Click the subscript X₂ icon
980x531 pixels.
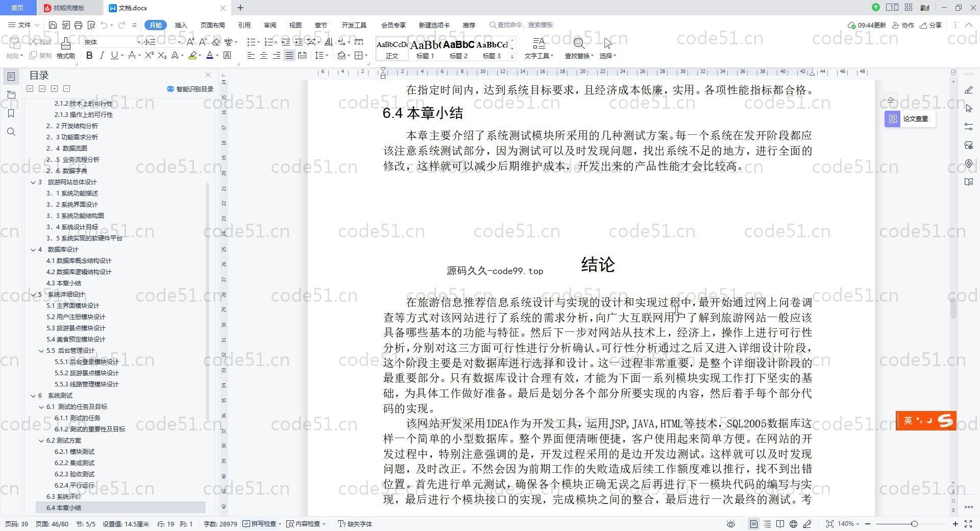[162, 55]
